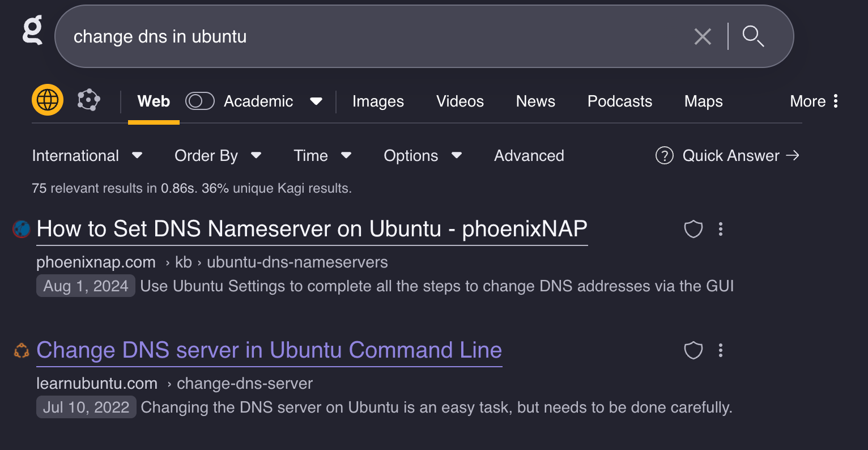This screenshot has width=868, height=450.
Task: Open the More menu
Action: [814, 101]
